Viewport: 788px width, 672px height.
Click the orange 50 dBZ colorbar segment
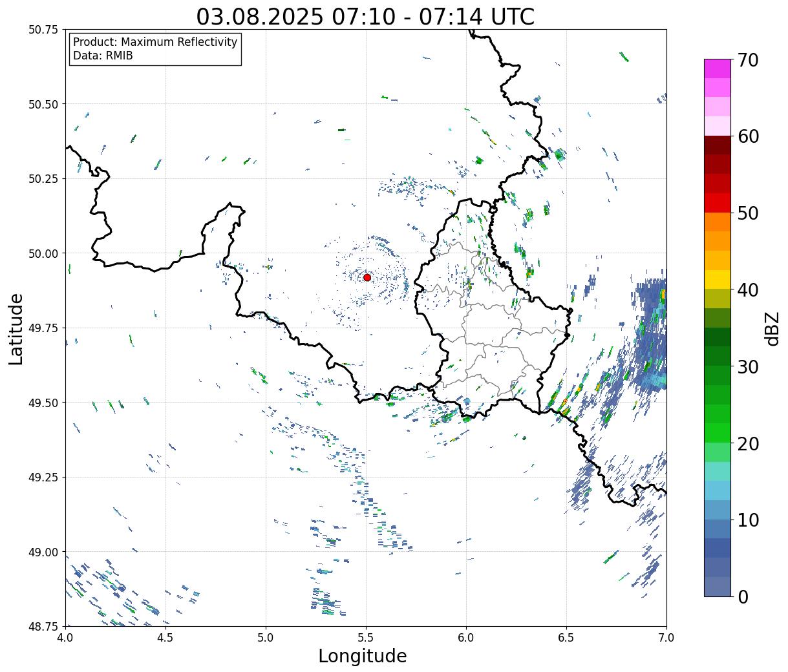click(718, 222)
